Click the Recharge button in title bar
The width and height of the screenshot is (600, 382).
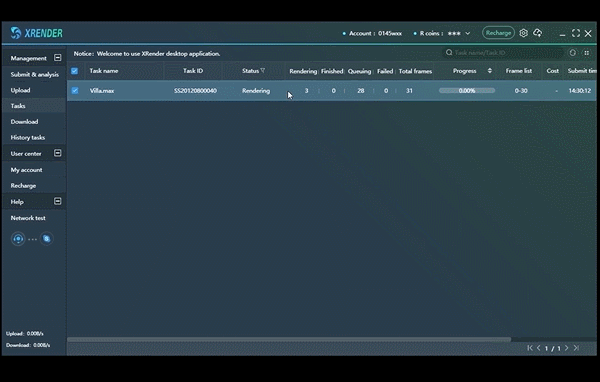coord(498,33)
